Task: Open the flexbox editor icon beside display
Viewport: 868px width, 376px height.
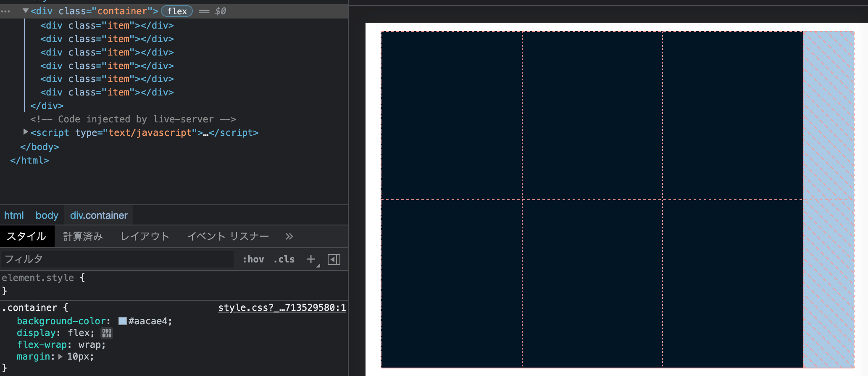Action: coord(107,333)
